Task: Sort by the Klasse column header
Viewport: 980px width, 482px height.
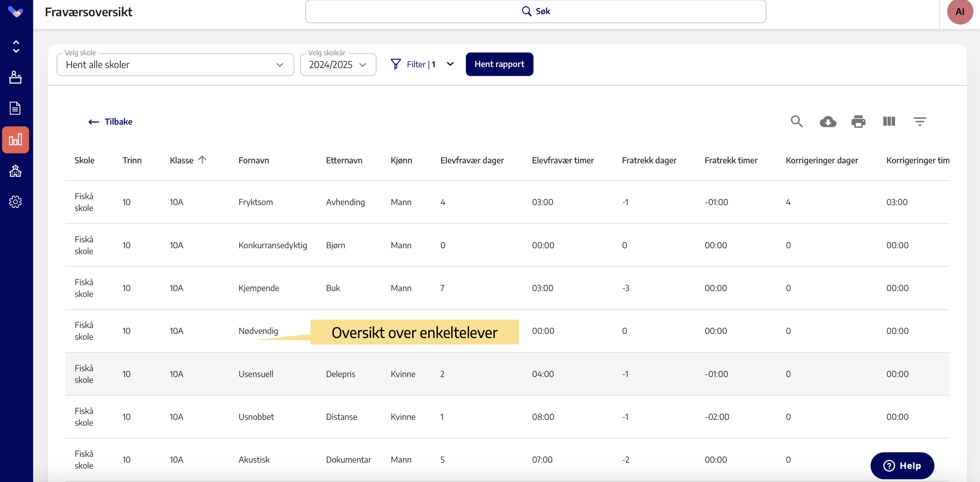Action: pyautogui.click(x=182, y=160)
